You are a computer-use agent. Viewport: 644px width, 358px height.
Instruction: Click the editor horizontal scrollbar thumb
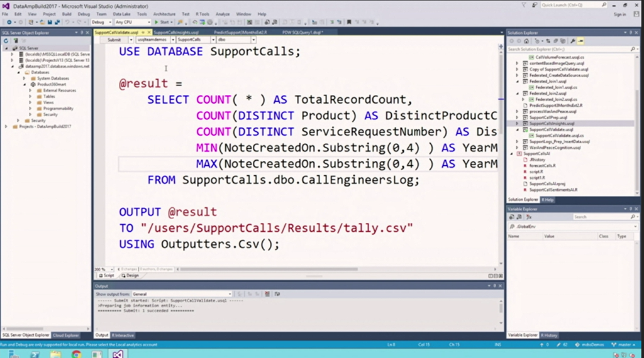pyautogui.click(x=269, y=269)
